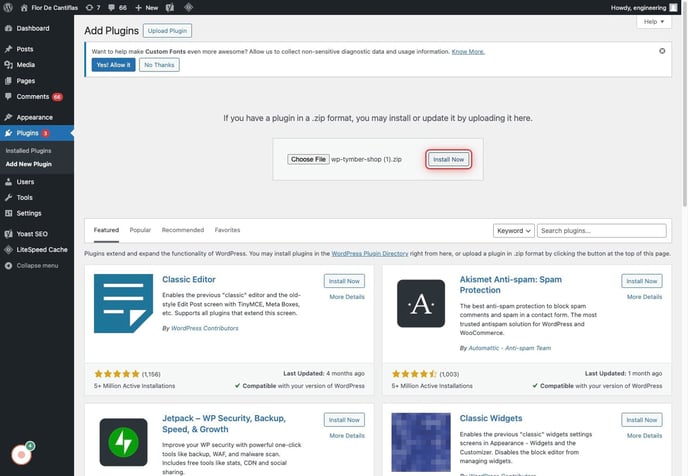
Task: Open Yoast SEO from the sidebar
Action: pos(32,234)
